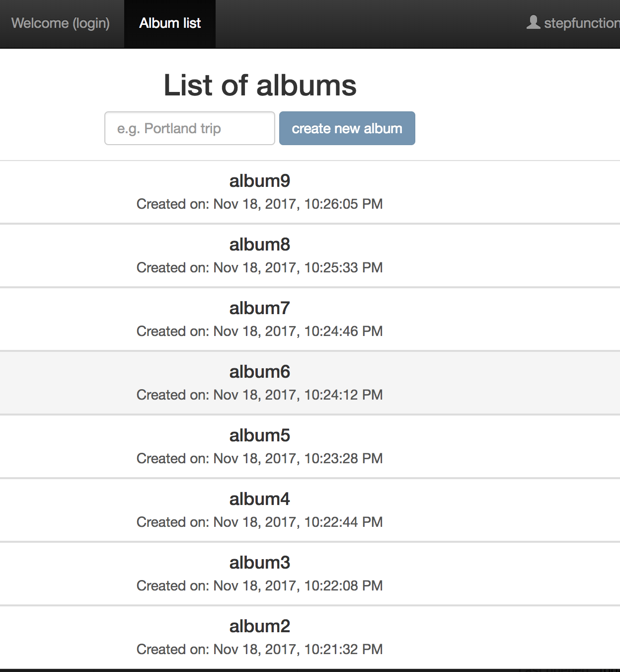Image resolution: width=620 pixels, height=672 pixels.
Task: Switch to the Album list tab
Action: (170, 23)
